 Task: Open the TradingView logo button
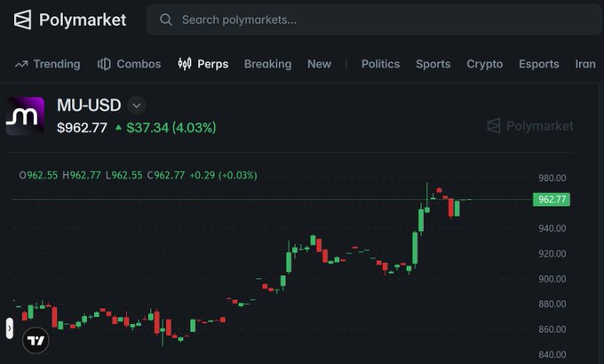coord(36,340)
